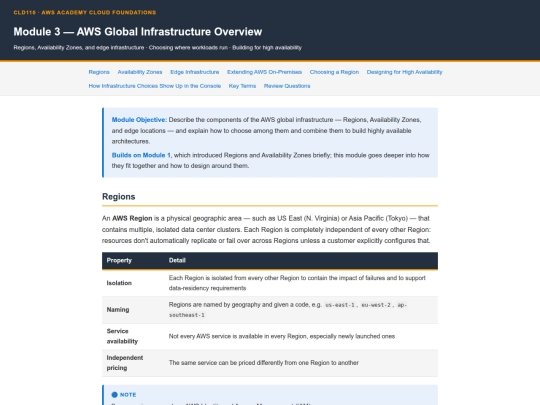The width and height of the screenshot is (540, 405).
Task: Select the Choosing a Region link
Action: click(334, 72)
